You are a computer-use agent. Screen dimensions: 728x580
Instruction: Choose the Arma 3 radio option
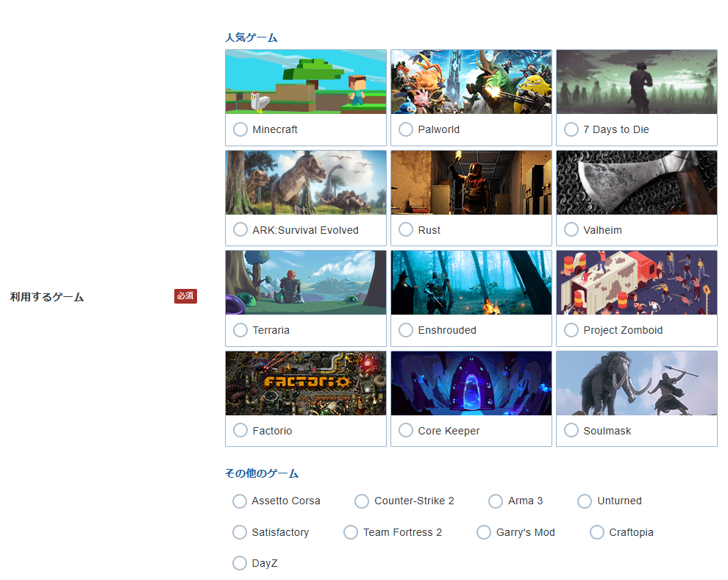click(x=496, y=501)
